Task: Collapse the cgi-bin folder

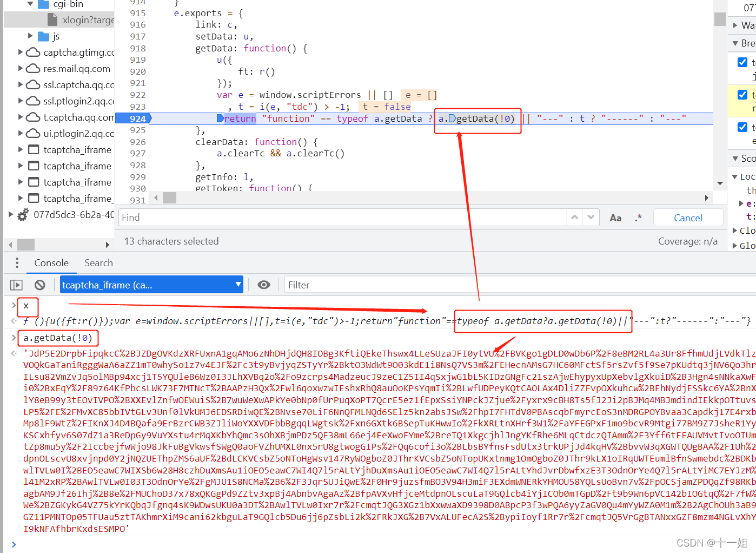Action: [30, 4]
